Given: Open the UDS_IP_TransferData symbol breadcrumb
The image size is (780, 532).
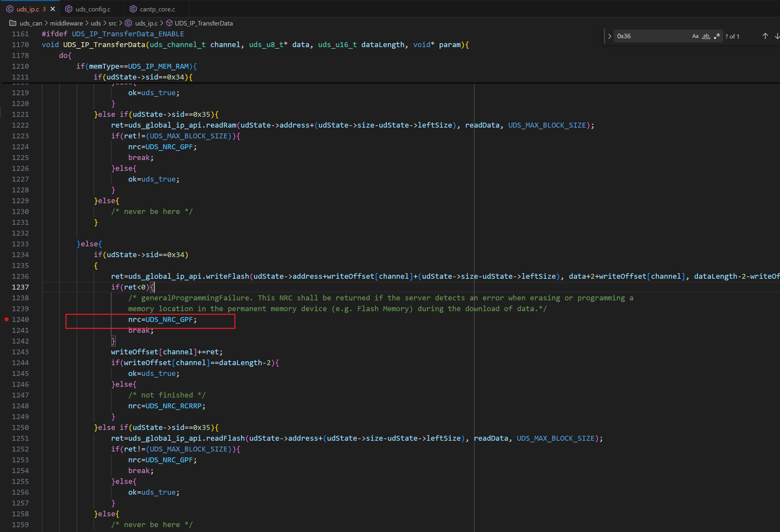Looking at the screenshot, I should (x=203, y=23).
